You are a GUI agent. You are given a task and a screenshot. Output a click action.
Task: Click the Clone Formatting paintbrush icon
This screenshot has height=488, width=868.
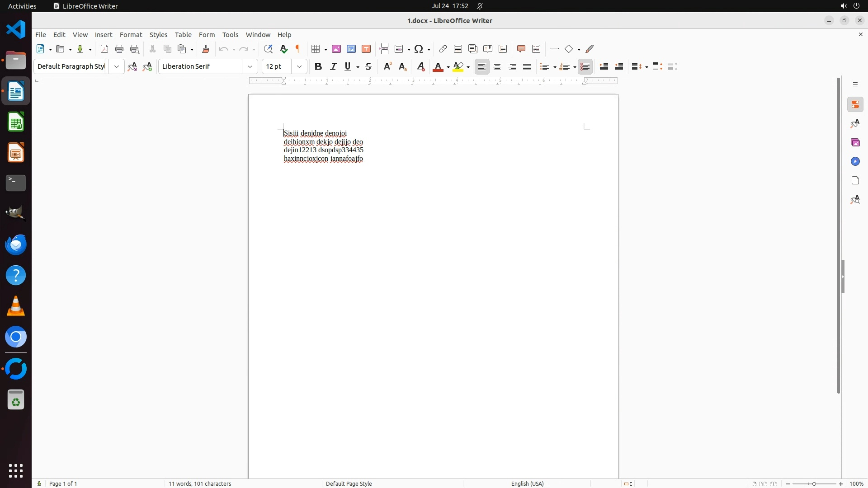206,49
